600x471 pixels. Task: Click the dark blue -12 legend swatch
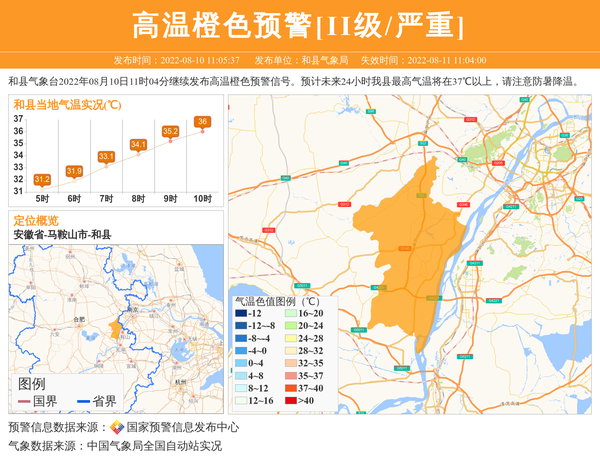pyautogui.click(x=240, y=314)
